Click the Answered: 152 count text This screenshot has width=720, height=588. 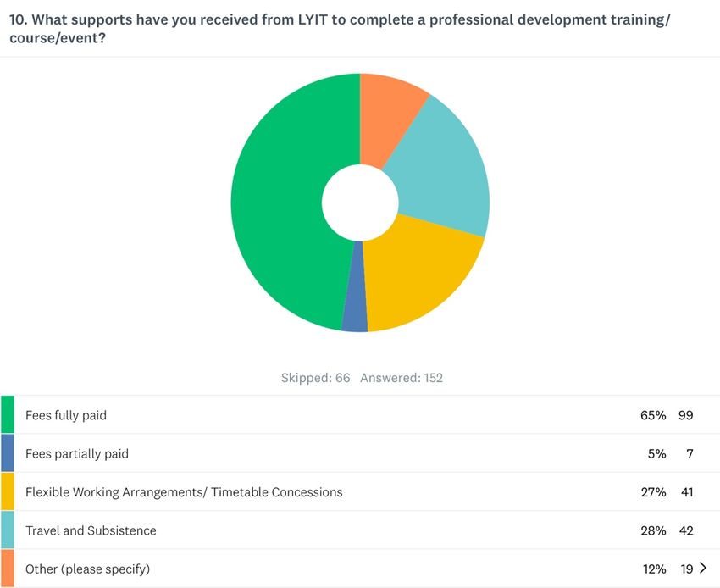pos(402,378)
